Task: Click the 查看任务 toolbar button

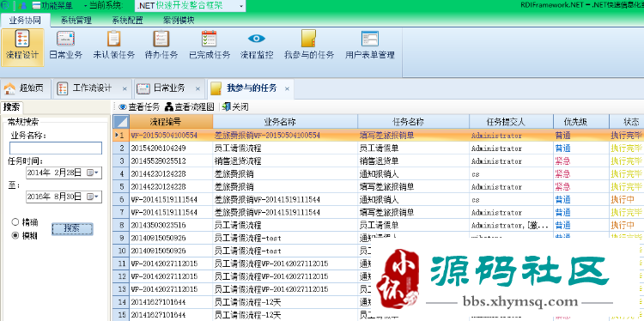Action: [x=139, y=107]
